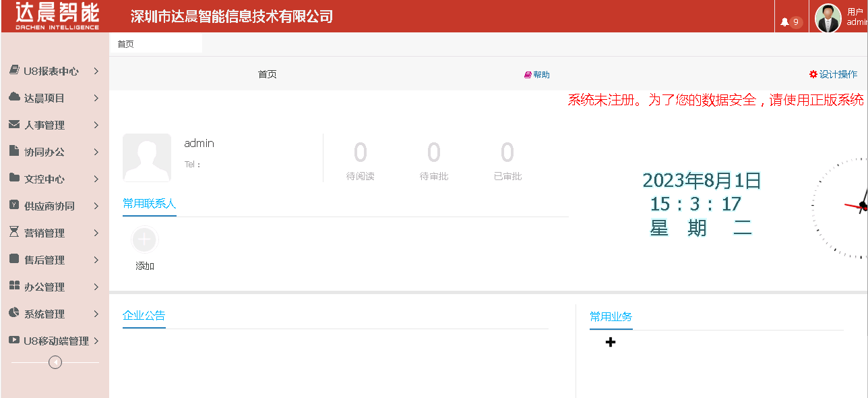868x398 pixels.
Task: Expand the 协同办公 chevron
Action: pos(96,152)
